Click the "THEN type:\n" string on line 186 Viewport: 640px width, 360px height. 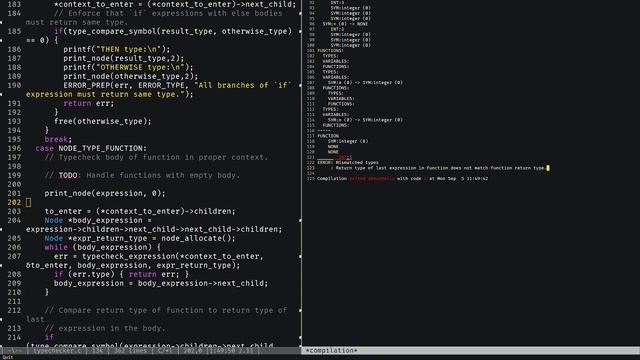[x=130, y=49]
